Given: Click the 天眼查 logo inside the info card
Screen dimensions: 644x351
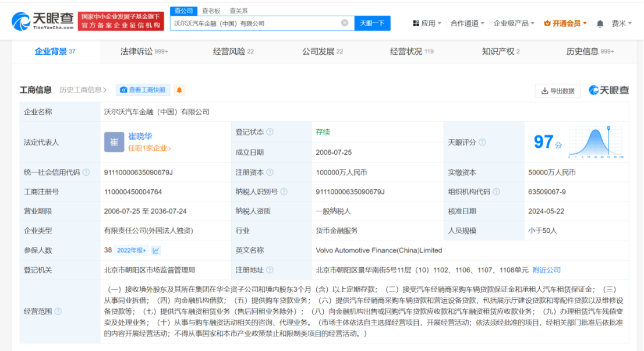Looking at the screenshot, I should 608,91.
